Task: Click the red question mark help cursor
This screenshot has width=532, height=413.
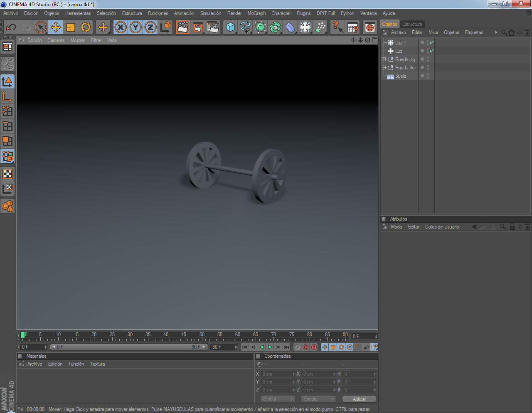Action: pos(337,27)
